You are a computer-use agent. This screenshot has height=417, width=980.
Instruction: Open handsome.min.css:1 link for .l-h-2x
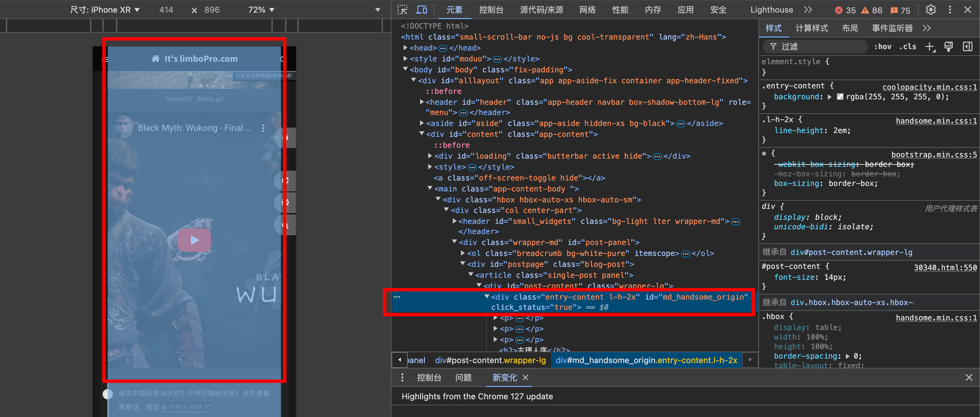[x=936, y=121]
